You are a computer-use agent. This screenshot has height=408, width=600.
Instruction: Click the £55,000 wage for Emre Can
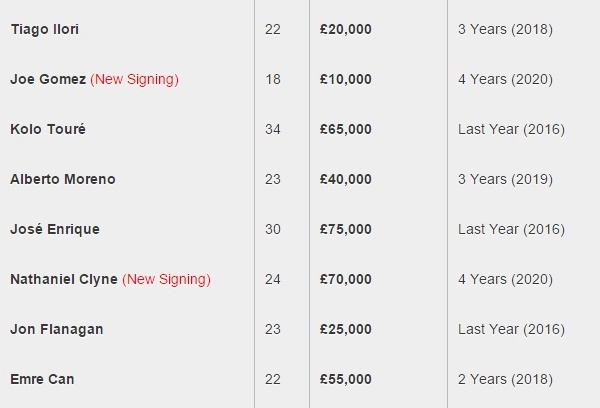coord(346,379)
